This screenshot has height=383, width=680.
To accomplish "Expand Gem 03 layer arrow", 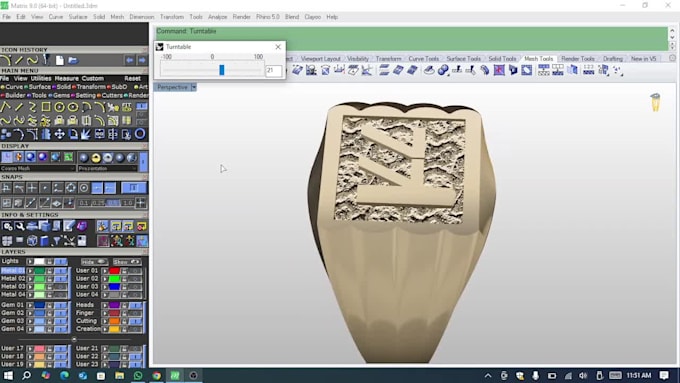I will (30, 321).
